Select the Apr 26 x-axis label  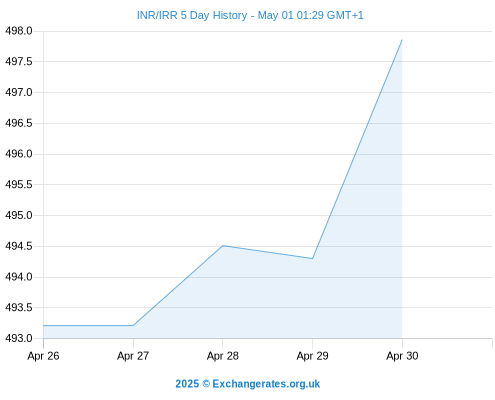[43, 356]
